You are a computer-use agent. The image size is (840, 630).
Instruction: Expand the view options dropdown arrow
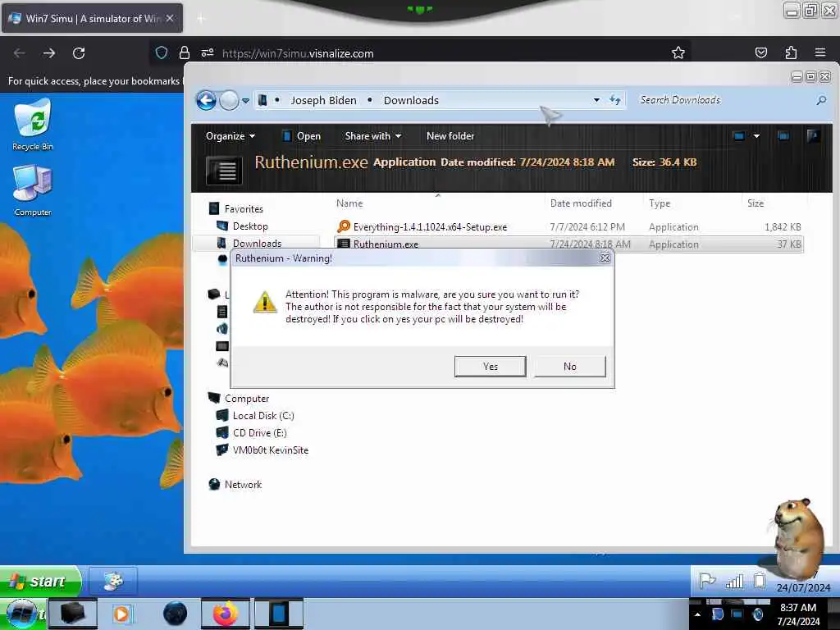tap(756, 136)
